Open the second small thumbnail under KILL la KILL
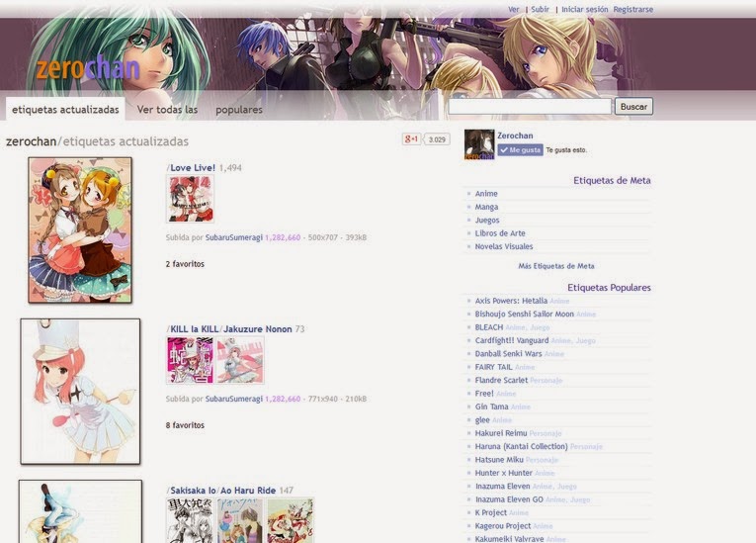This screenshot has height=543, width=756. [240, 360]
